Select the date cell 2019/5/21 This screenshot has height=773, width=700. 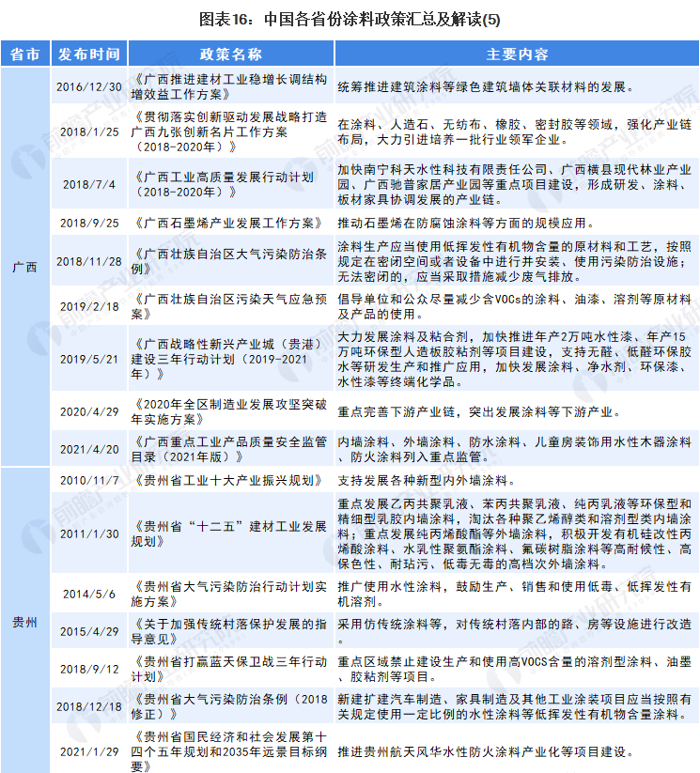click(x=89, y=359)
